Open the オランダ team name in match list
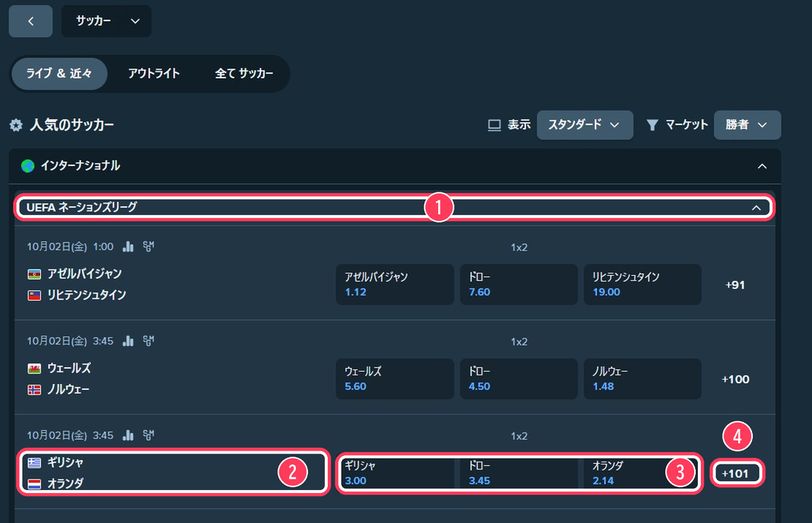Screen dimensions: 812x523 [65, 484]
